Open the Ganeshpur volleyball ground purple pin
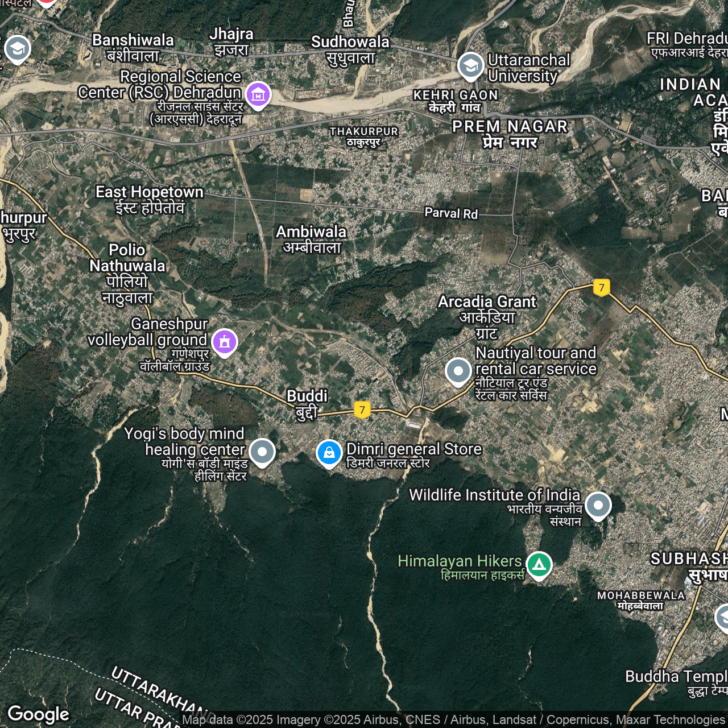This screenshot has width=728, height=728. (225, 342)
